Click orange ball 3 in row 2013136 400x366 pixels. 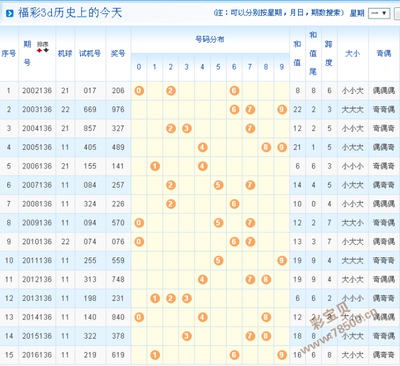[187, 298]
